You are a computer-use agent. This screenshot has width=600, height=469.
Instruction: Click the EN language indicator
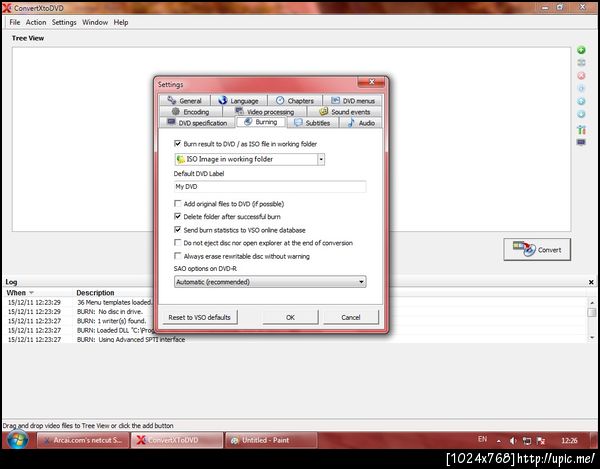coord(482,439)
